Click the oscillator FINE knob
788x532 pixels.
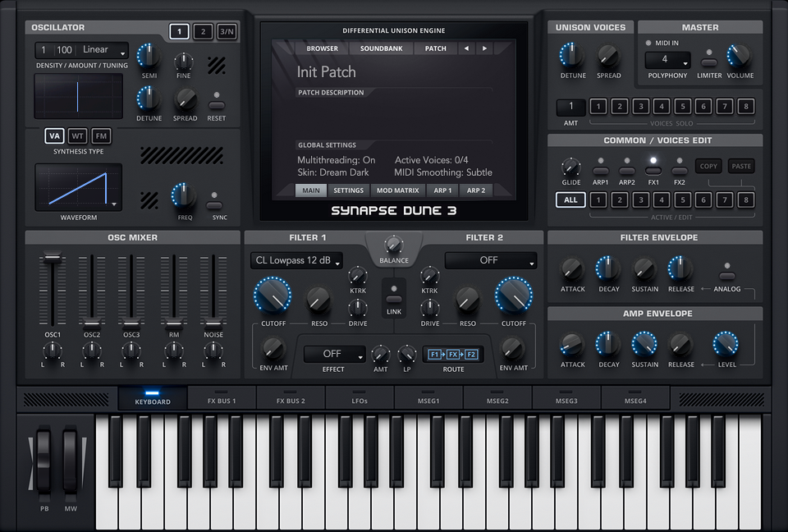coord(183,62)
